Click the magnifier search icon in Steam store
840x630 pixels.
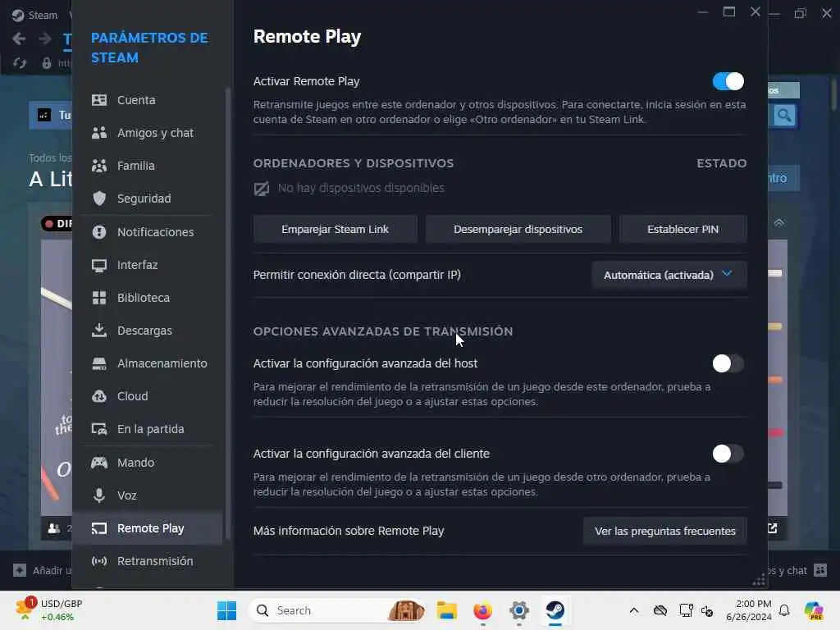point(784,115)
